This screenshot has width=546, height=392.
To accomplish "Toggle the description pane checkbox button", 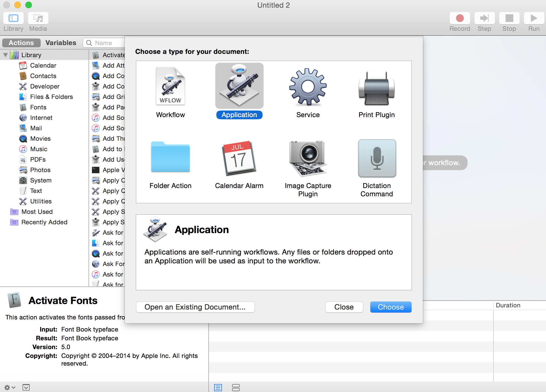I will (26, 387).
